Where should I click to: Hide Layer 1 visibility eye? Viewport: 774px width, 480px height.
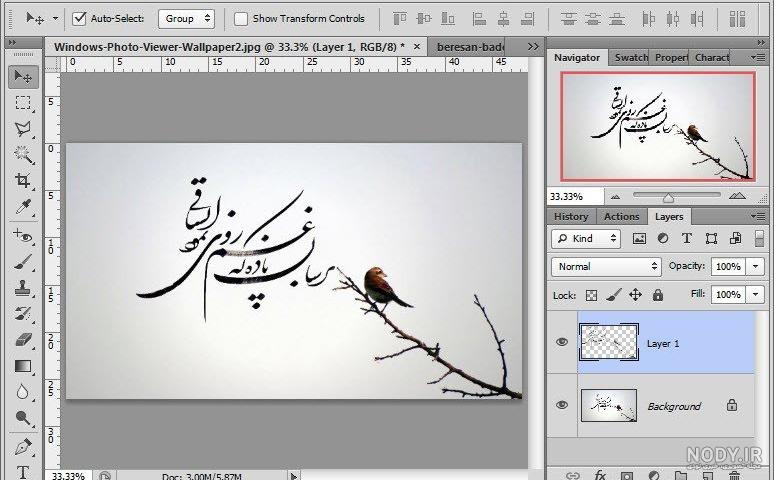562,342
